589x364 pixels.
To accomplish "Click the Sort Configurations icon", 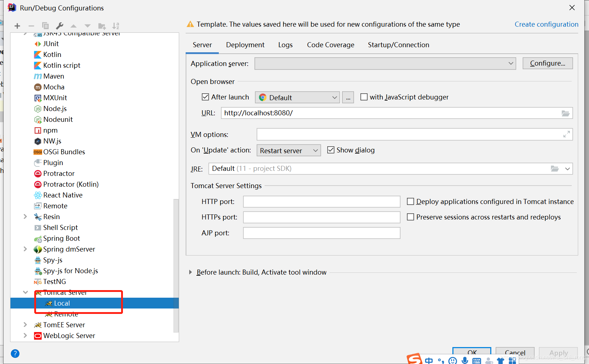I will [116, 26].
